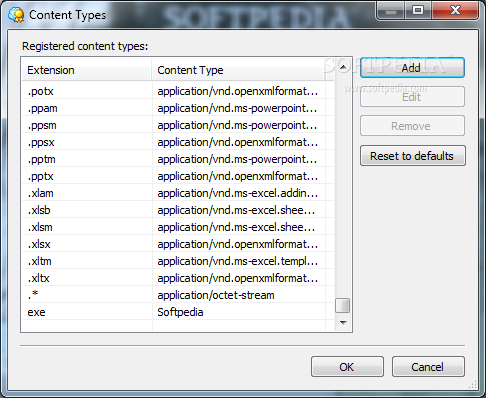Select the .ppam extension row
Screen dimensions: 486x398
pyautogui.click(x=178, y=108)
